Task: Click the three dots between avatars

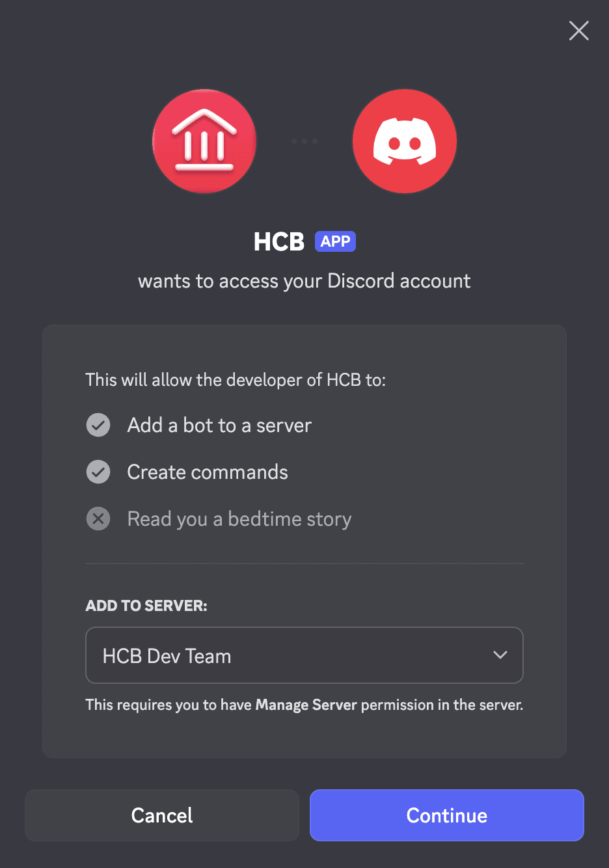Action: 304,141
